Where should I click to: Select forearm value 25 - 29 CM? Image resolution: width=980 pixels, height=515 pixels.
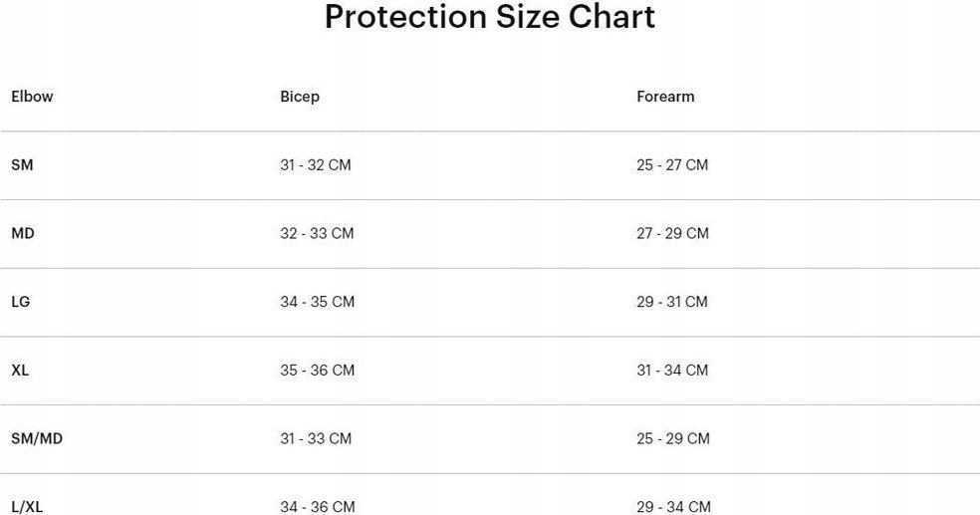[x=673, y=438]
